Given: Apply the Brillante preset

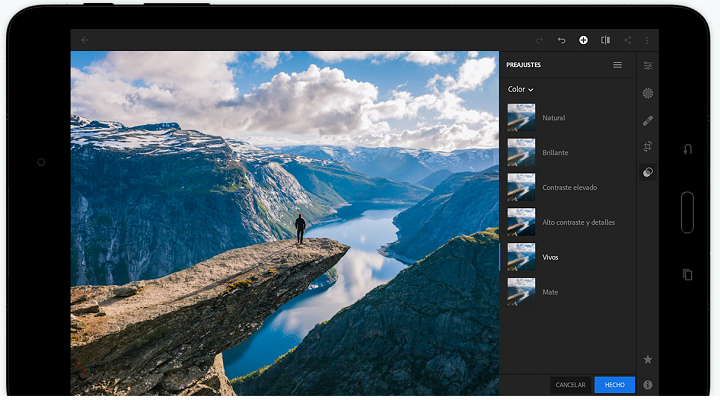Looking at the screenshot, I should pyautogui.click(x=568, y=152).
